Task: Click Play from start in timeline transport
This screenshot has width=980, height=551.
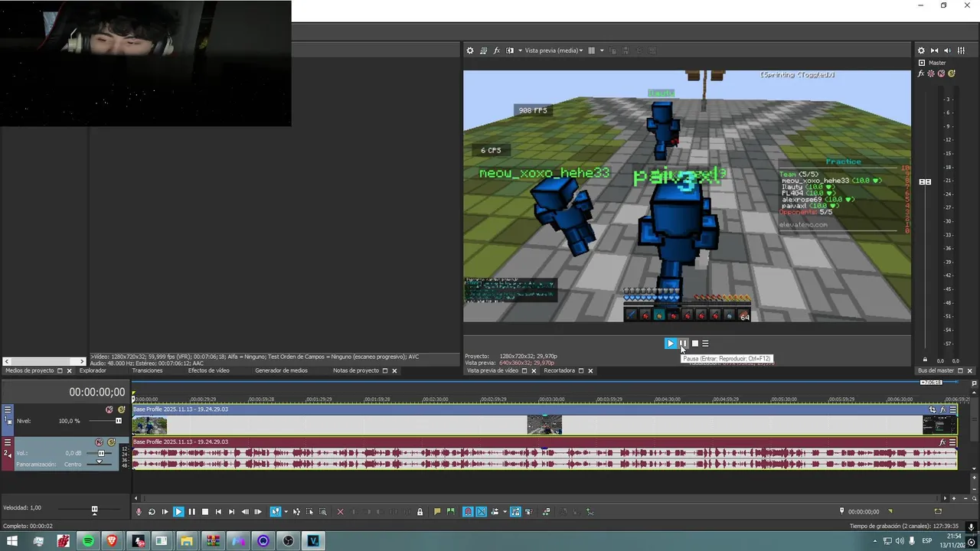Action: click(165, 512)
